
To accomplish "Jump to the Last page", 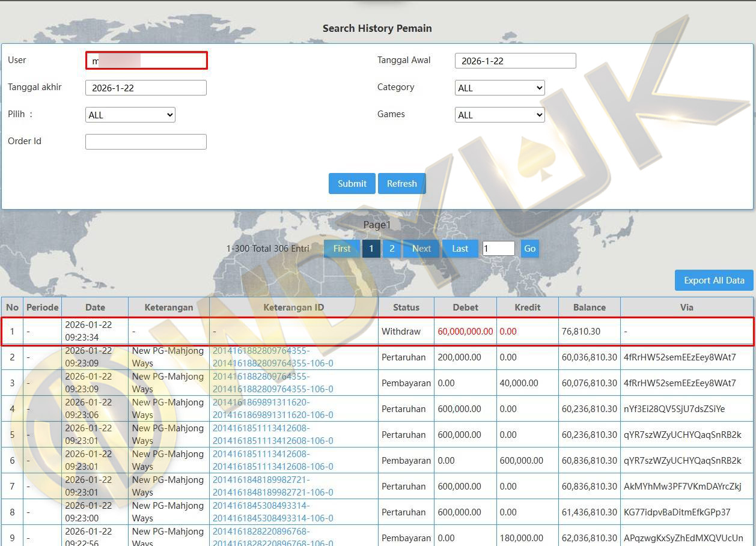I will pyautogui.click(x=460, y=249).
